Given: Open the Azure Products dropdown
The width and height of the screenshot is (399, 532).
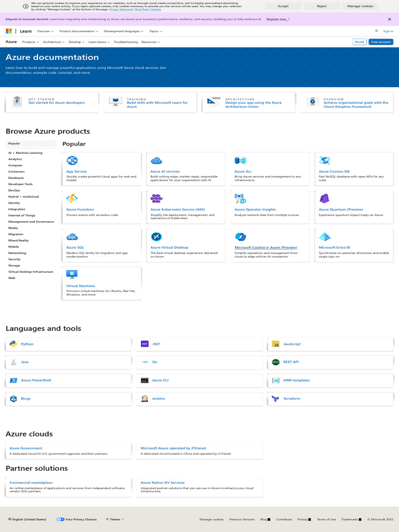Looking at the screenshot, I should [x=31, y=42].
